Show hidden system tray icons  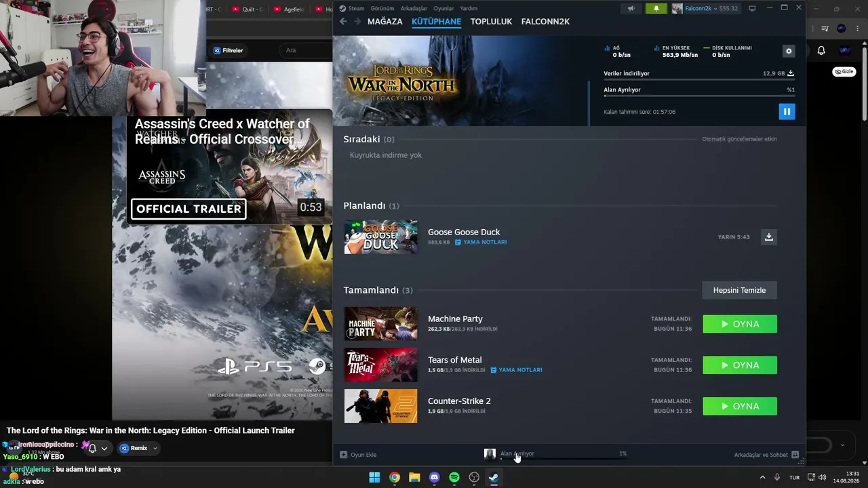(762, 477)
